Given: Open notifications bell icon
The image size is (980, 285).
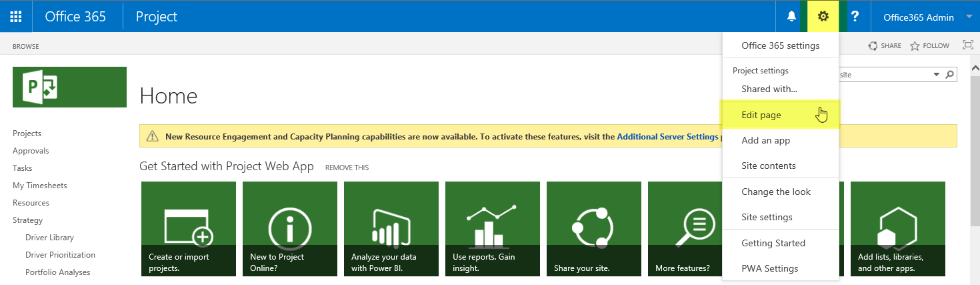Looking at the screenshot, I should pyautogui.click(x=791, y=17).
